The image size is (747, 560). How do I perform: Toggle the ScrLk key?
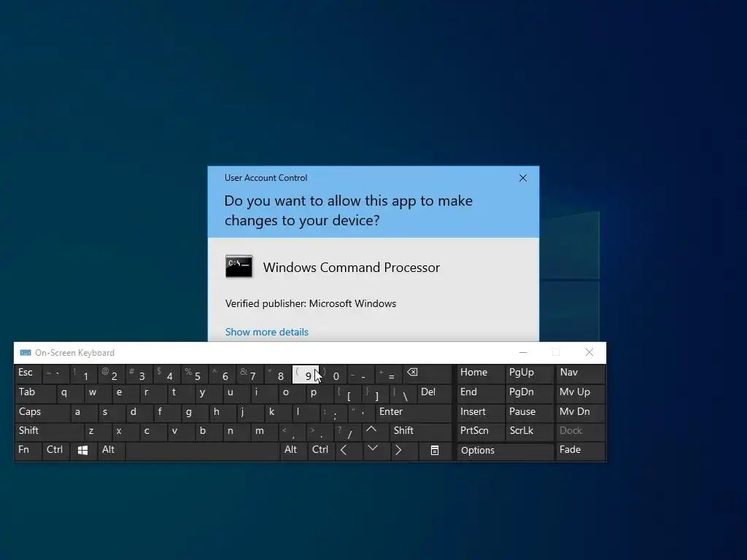point(529,432)
